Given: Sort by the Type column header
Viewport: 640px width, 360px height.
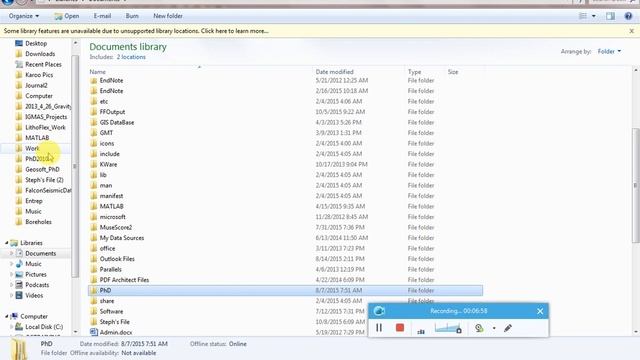Looking at the screenshot, I should tap(414, 72).
